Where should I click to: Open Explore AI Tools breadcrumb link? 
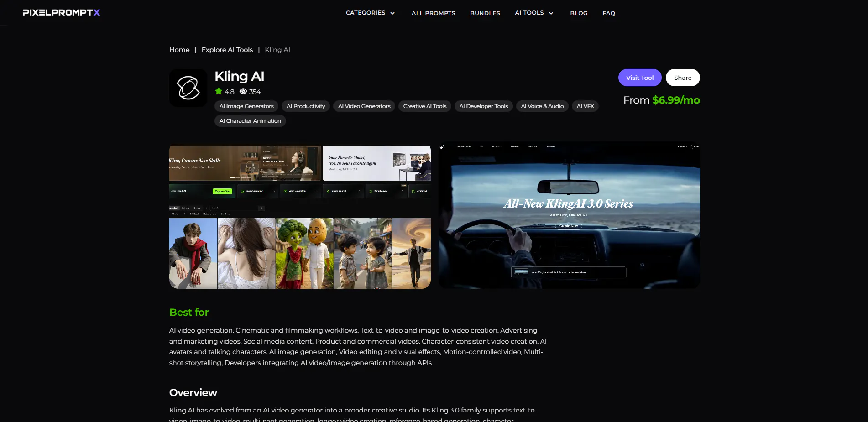[227, 50]
